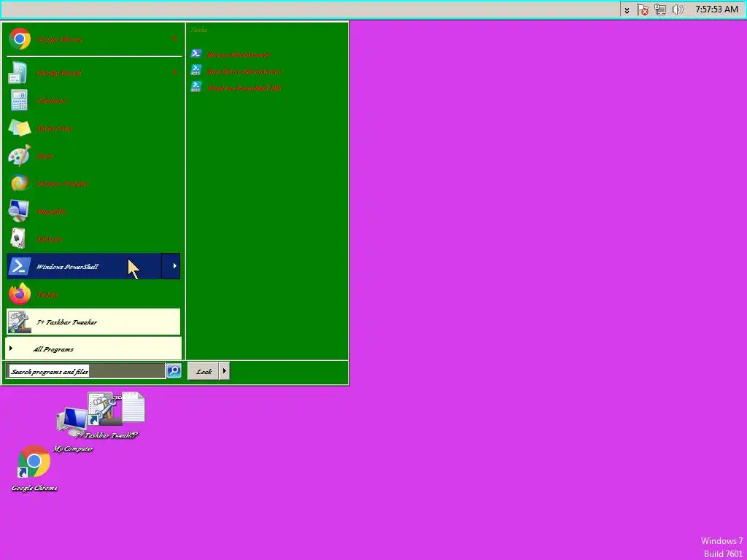Select Run ISE as Administrator task
Viewport: 747px width, 560px height.
pyautogui.click(x=236, y=71)
